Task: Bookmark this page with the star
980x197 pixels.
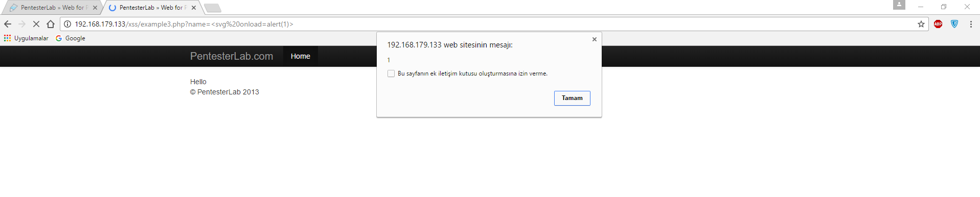Action: [x=921, y=24]
